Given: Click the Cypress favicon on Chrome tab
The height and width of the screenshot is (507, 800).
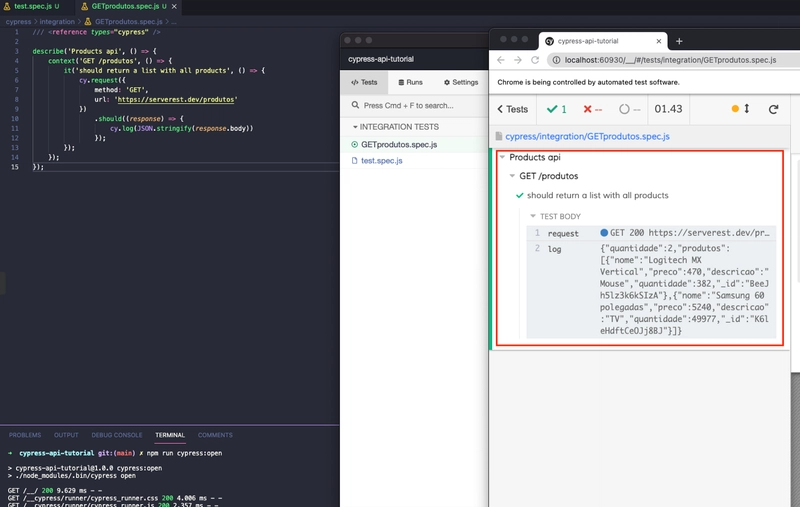Looking at the screenshot, I should (x=549, y=41).
